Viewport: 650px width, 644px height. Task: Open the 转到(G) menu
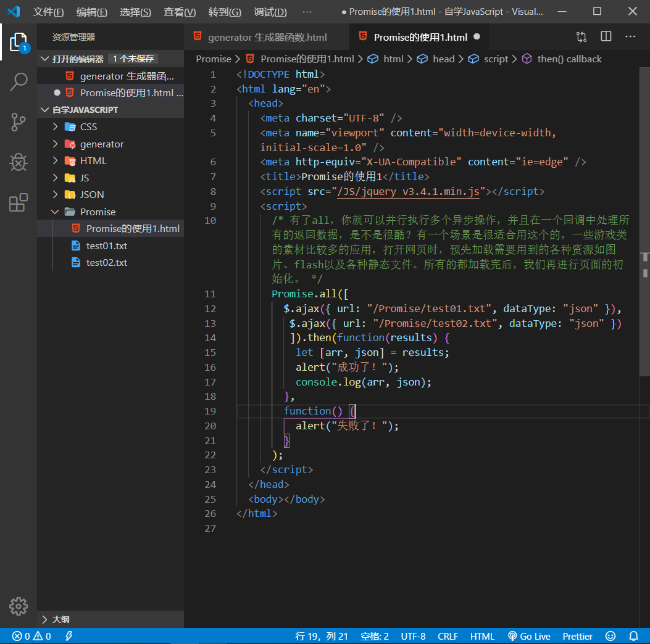pos(225,12)
